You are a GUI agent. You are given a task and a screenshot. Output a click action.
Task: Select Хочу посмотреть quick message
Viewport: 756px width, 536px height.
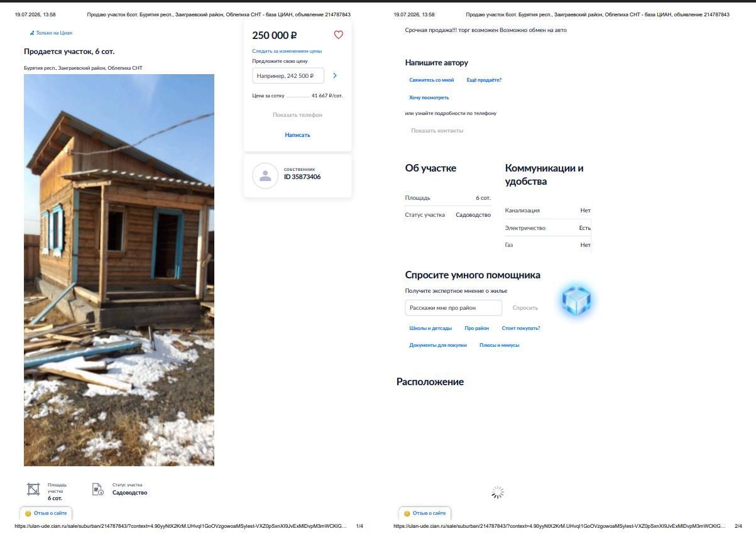pos(429,97)
